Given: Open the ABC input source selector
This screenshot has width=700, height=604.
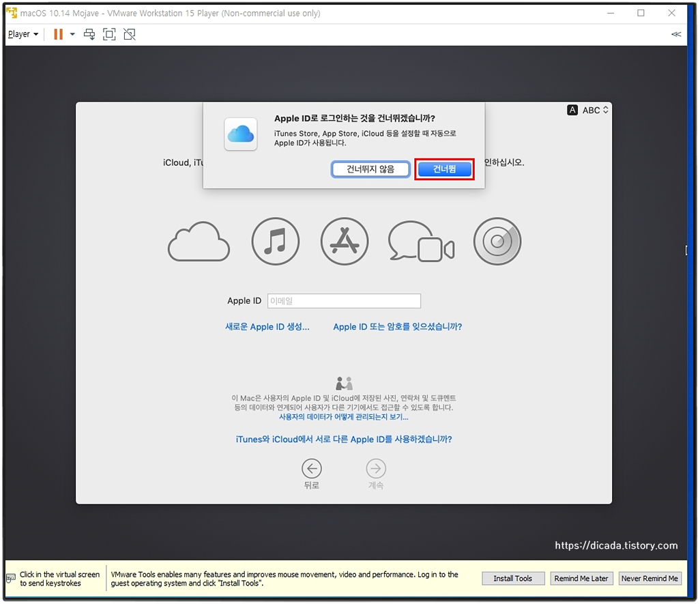Looking at the screenshot, I should [x=596, y=111].
